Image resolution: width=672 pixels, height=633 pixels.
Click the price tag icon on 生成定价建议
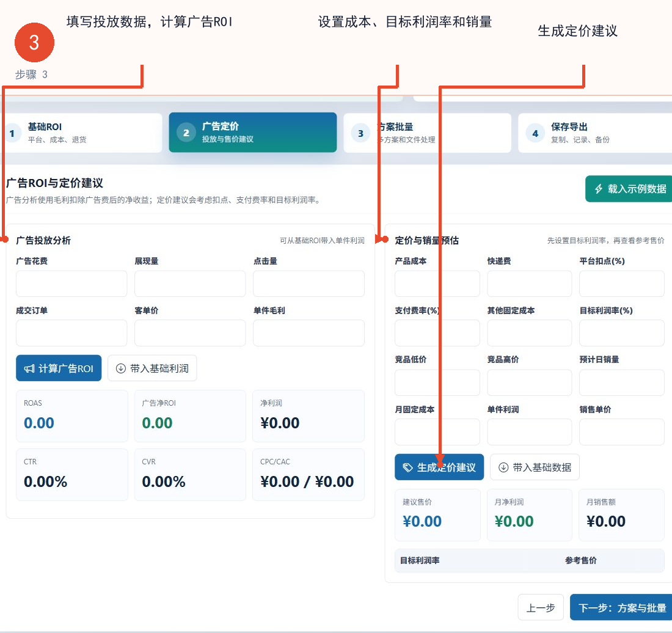point(408,467)
